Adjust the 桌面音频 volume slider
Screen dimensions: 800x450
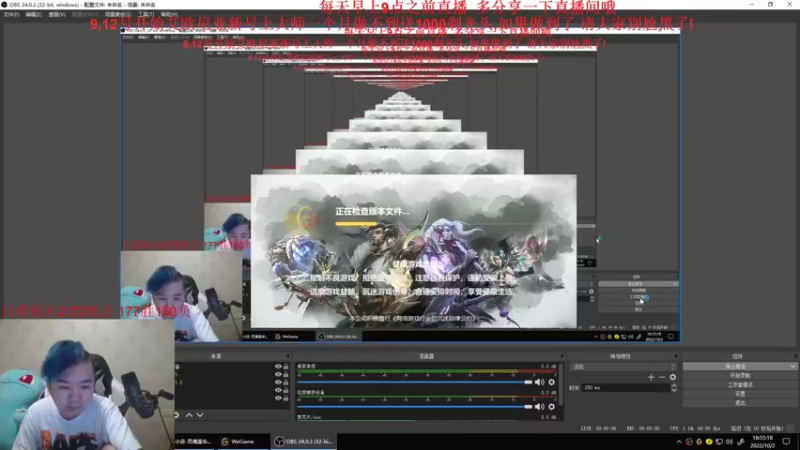coord(414,382)
